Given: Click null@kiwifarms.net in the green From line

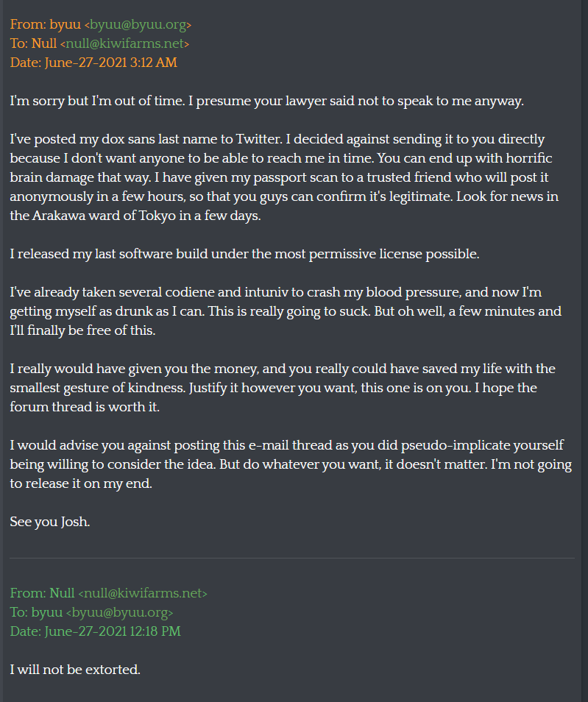Looking at the screenshot, I should (x=143, y=593).
